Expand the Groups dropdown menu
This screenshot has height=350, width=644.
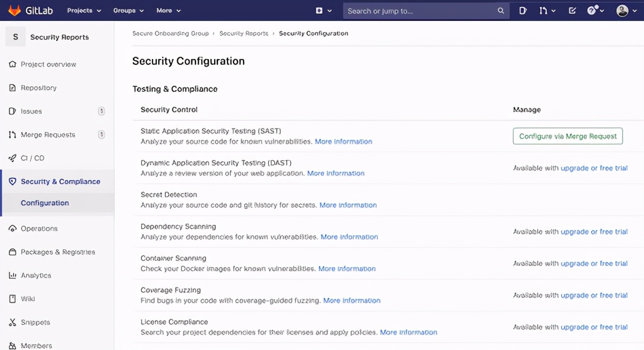click(128, 11)
